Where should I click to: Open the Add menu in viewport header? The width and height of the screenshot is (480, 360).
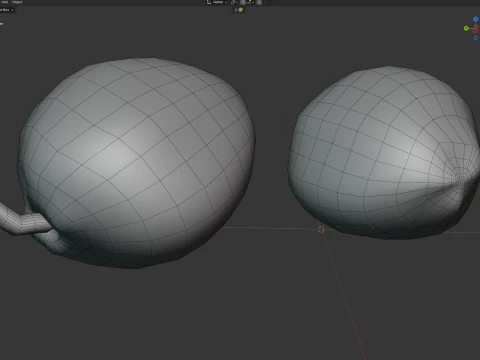tap(5, 2)
